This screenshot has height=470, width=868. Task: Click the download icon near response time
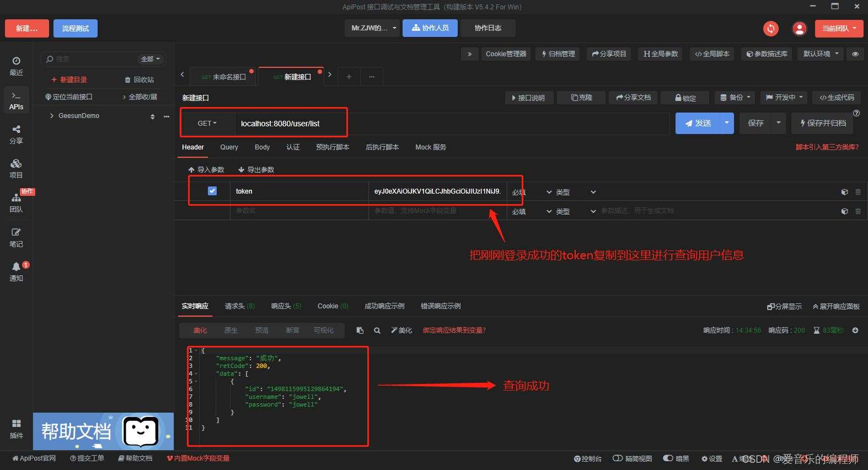(855, 330)
